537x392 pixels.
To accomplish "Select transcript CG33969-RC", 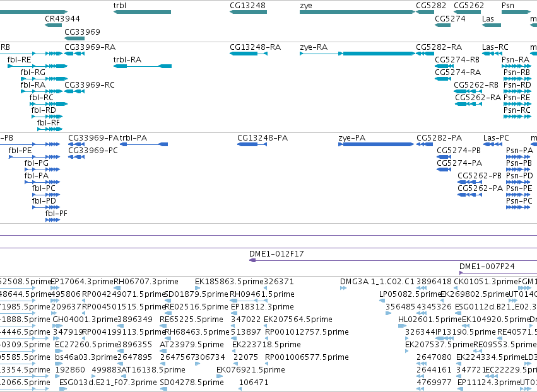I will [x=74, y=91].
